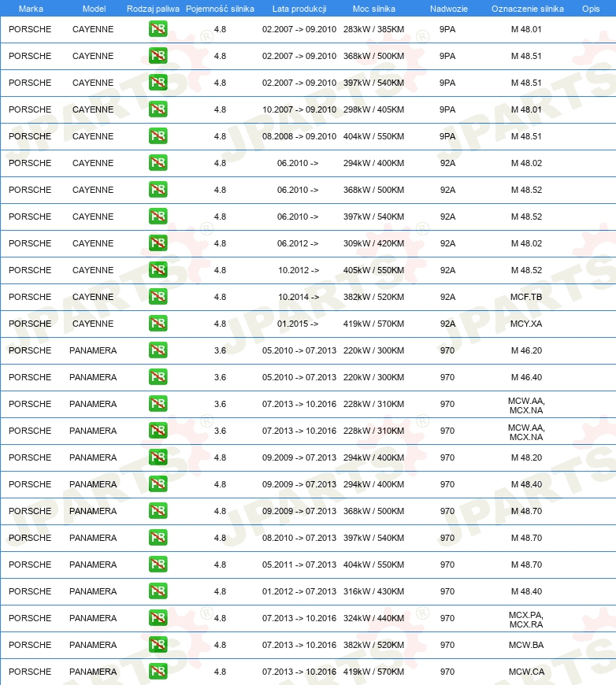Select production date 01.2015 ->

coord(298,324)
